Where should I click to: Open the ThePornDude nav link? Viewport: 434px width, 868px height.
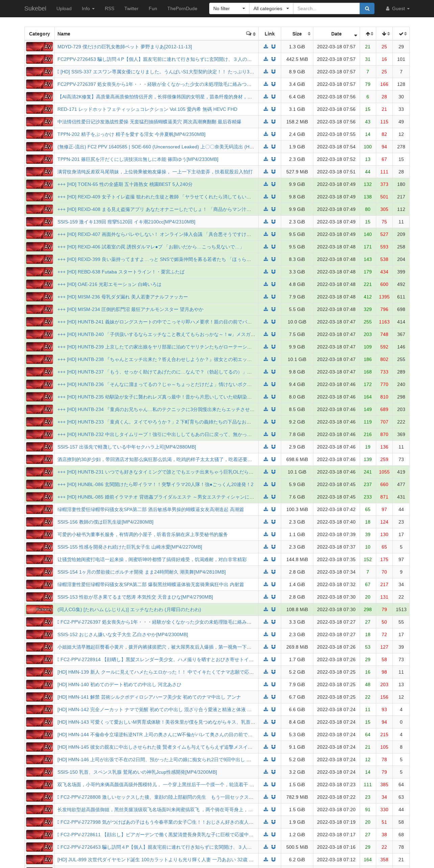coord(182,8)
